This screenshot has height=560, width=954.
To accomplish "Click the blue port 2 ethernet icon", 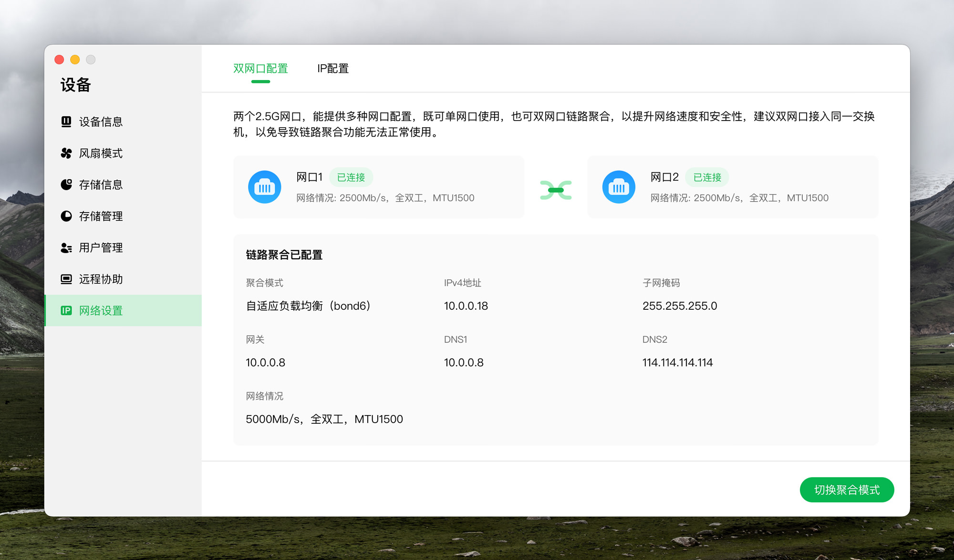I will (x=618, y=187).
